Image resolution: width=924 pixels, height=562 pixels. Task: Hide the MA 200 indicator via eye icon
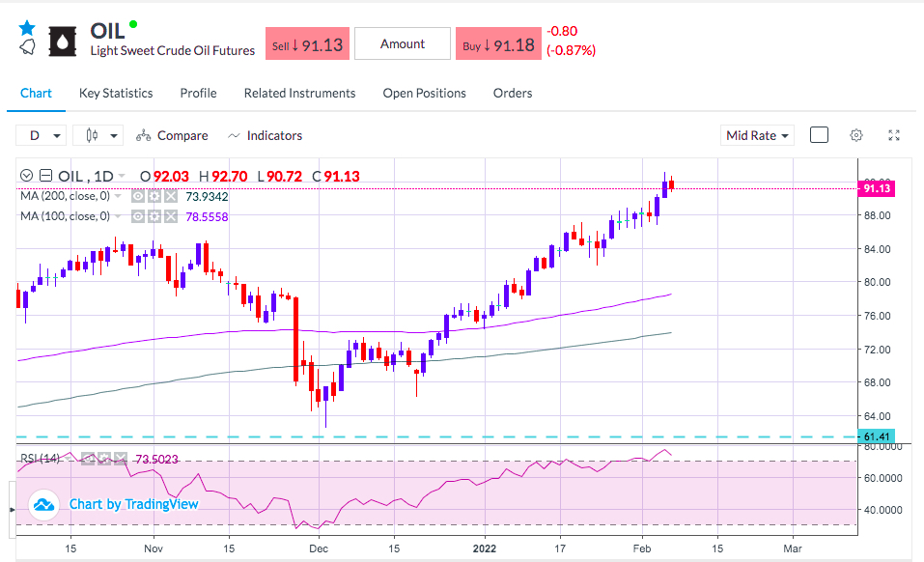(138, 196)
